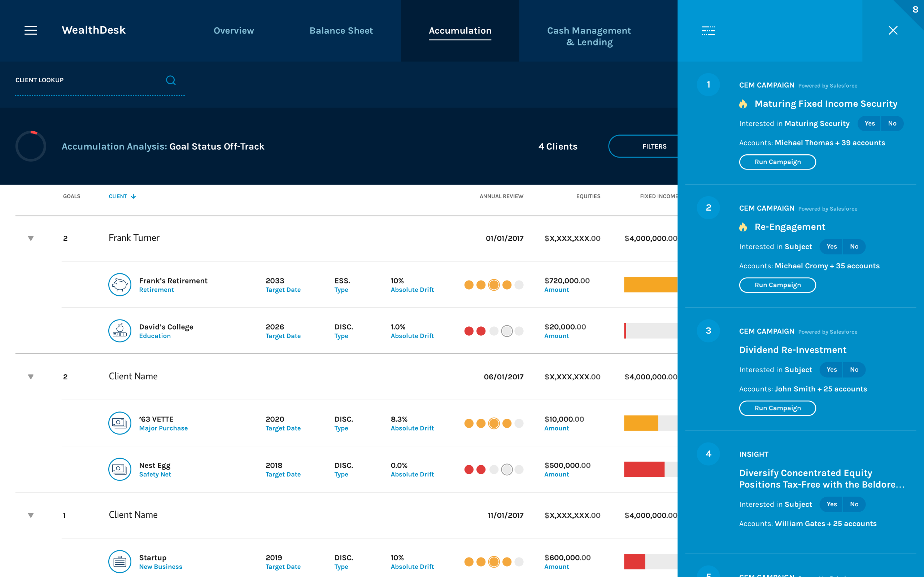Choose Yes for Dividend Re-Investment interest
The height and width of the screenshot is (577, 924).
[x=831, y=369]
